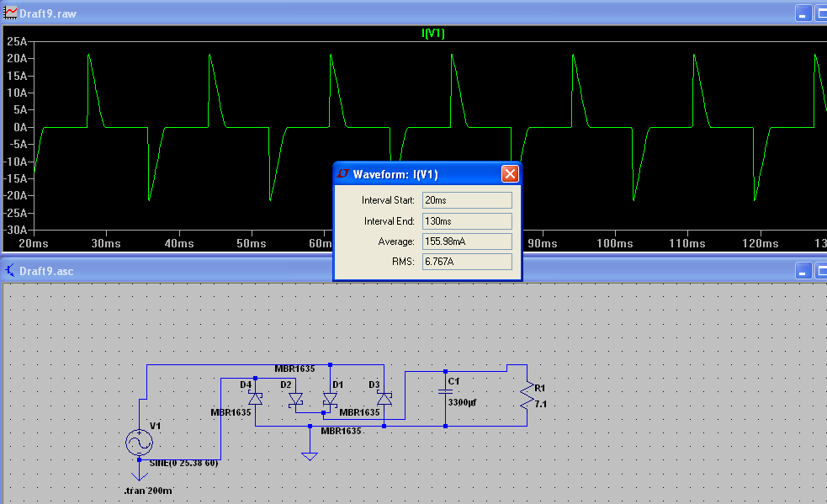Click the MBR1635 label near ground node
This screenshot has width=827, height=504.
click(x=342, y=431)
